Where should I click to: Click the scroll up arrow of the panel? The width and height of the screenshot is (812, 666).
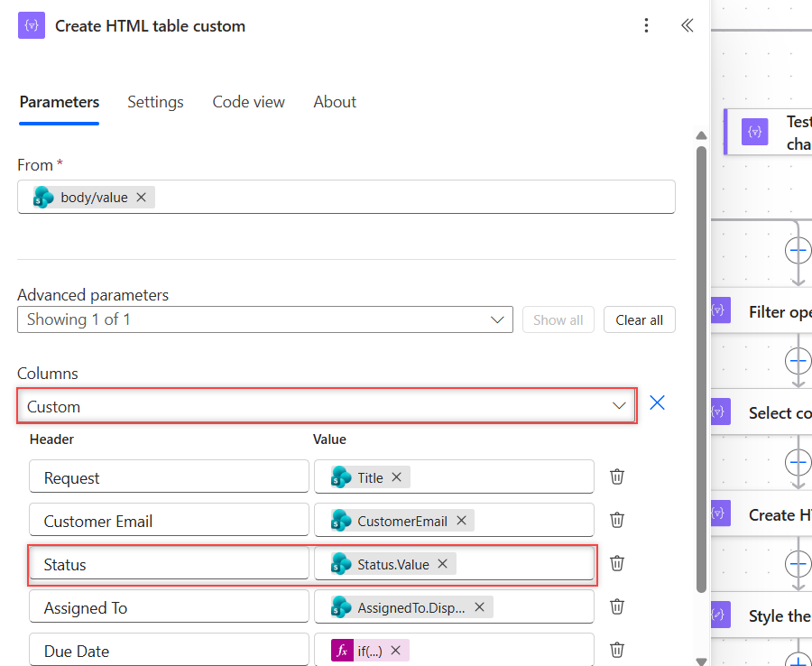click(x=701, y=135)
